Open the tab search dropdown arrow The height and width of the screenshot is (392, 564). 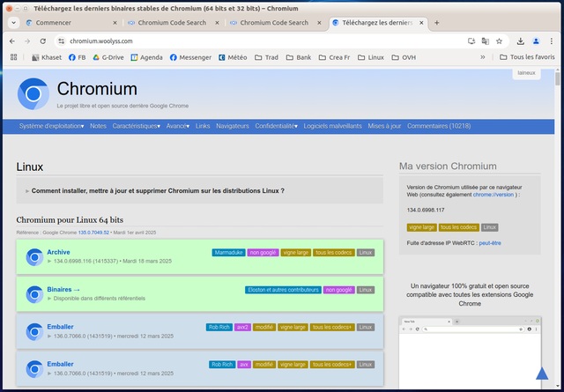[x=14, y=23]
